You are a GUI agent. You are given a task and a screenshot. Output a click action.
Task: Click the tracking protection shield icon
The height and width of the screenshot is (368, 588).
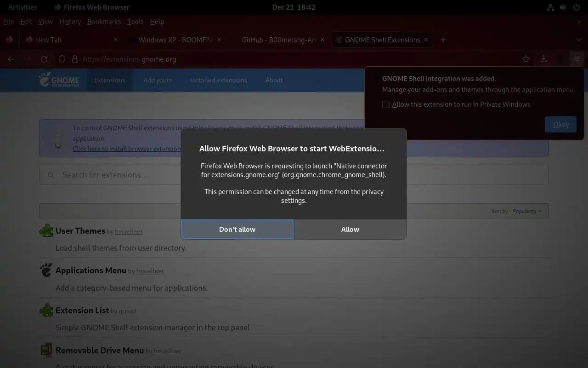tap(62, 59)
